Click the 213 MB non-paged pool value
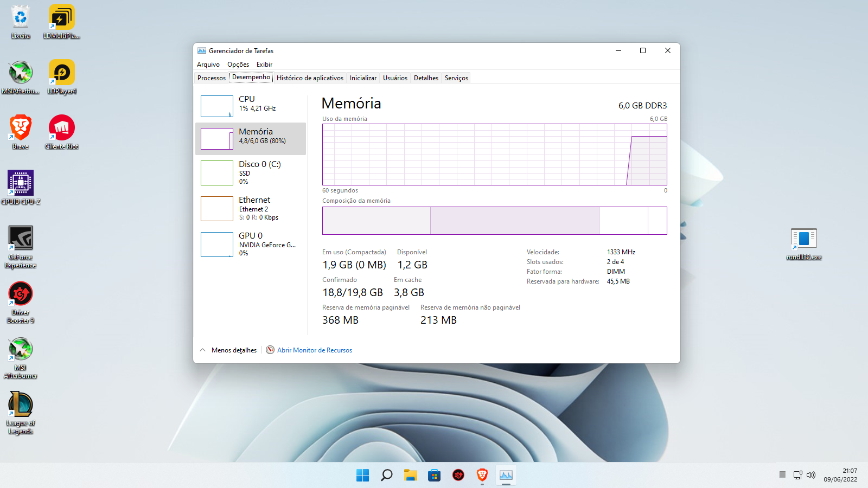The height and width of the screenshot is (488, 868). pos(438,320)
